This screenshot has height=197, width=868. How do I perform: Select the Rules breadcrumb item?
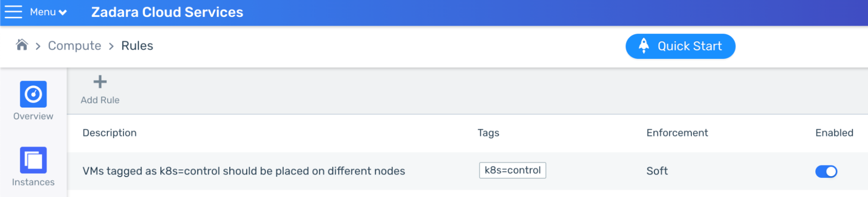pyautogui.click(x=137, y=46)
